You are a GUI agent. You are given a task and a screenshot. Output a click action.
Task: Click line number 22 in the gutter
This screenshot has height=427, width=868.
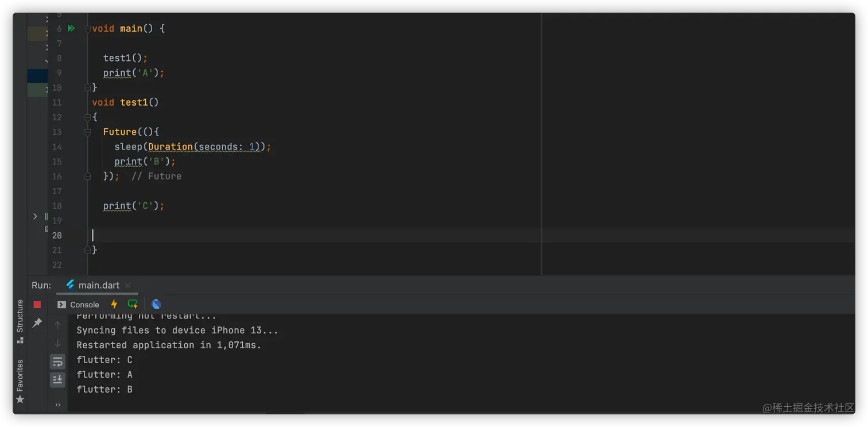[57, 265]
